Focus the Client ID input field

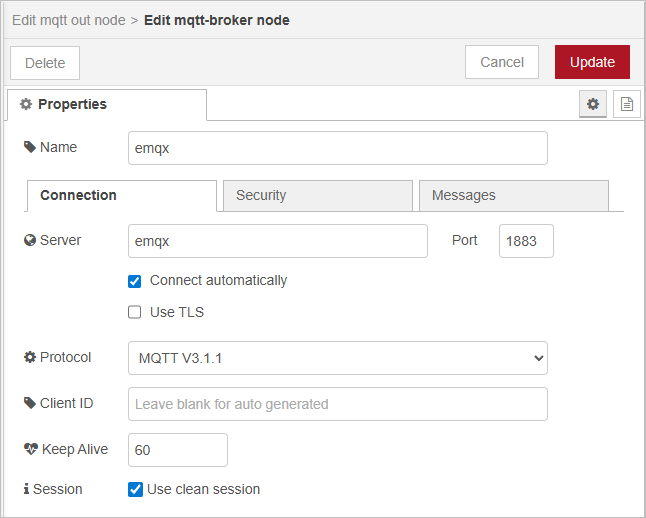click(x=338, y=404)
